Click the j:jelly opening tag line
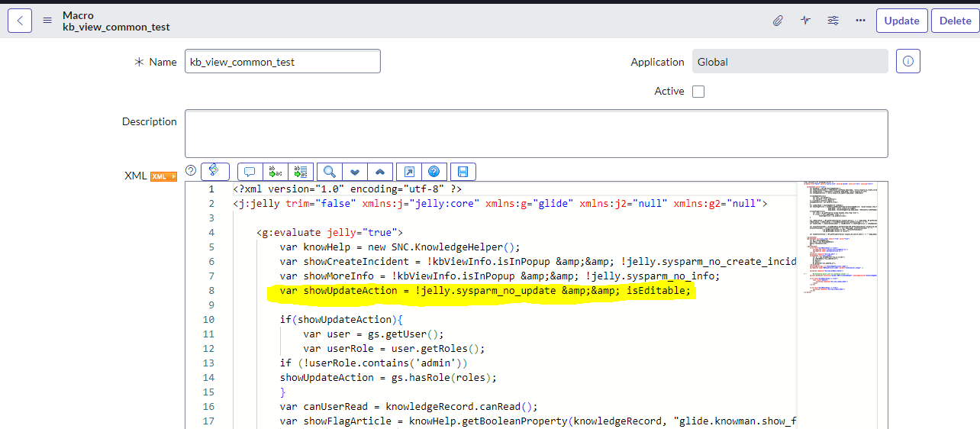The height and width of the screenshot is (429, 980). pyautogui.click(x=500, y=204)
